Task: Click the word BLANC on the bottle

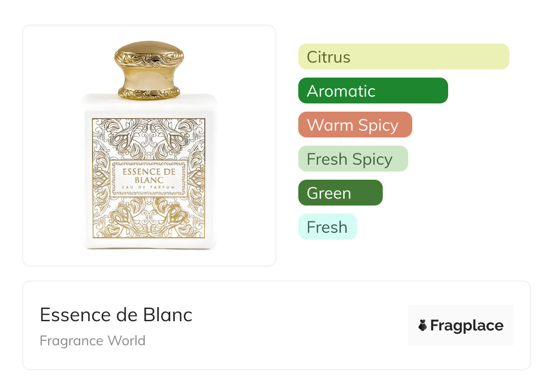Action: coord(149,180)
